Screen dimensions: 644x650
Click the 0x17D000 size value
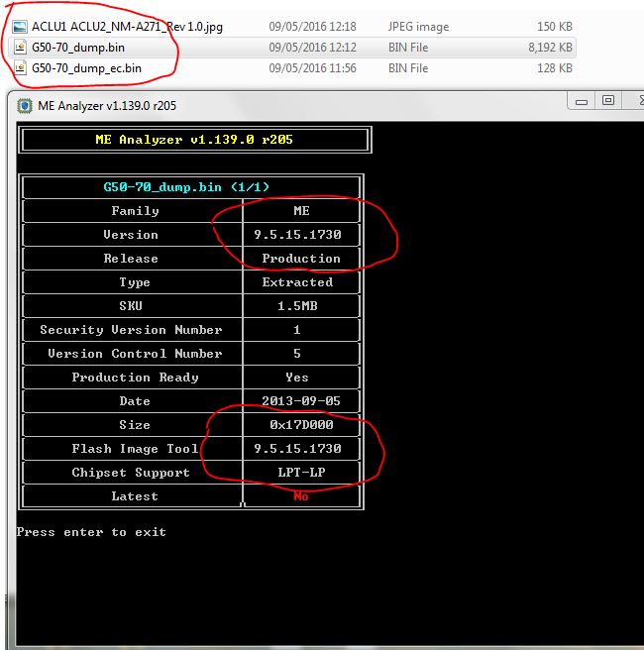click(x=301, y=425)
